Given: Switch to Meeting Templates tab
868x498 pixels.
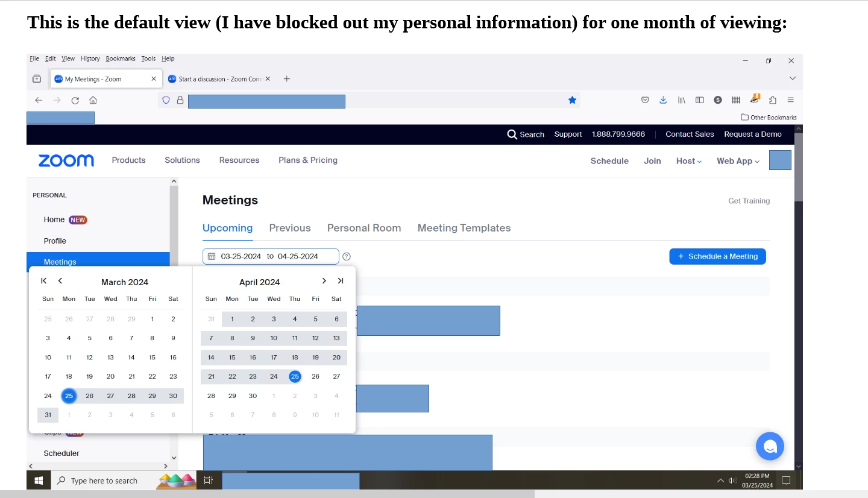Looking at the screenshot, I should coord(464,228).
